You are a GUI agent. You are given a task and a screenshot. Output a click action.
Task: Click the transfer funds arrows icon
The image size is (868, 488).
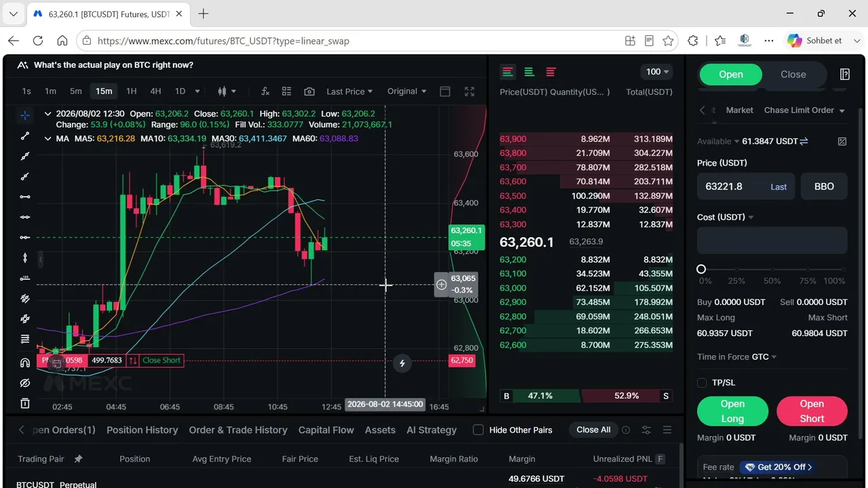[804, 141]
